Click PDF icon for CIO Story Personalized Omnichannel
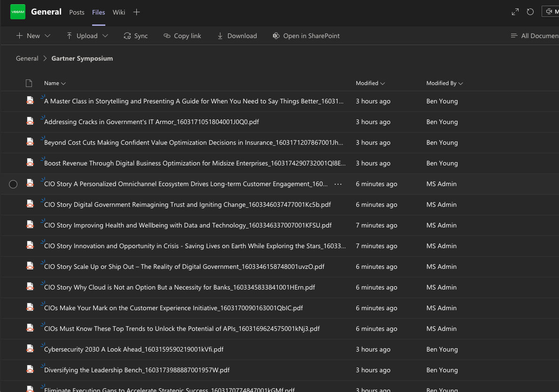The image size is (559, 392). [30, 183]
